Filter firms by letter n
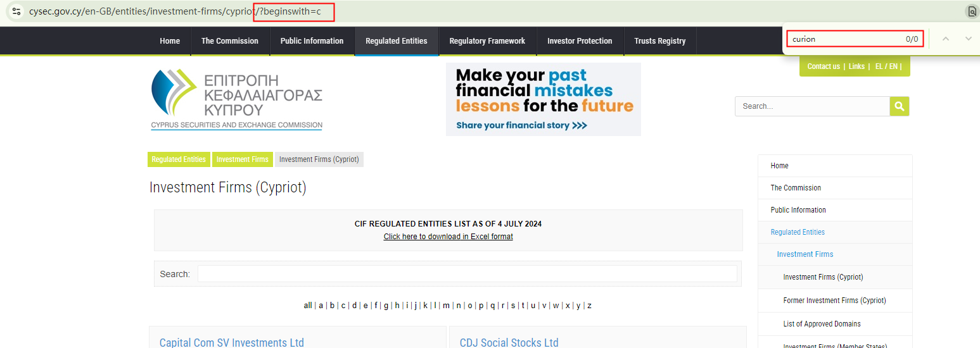The height and width of the screenshot is (348, 980). pos(459,306)
